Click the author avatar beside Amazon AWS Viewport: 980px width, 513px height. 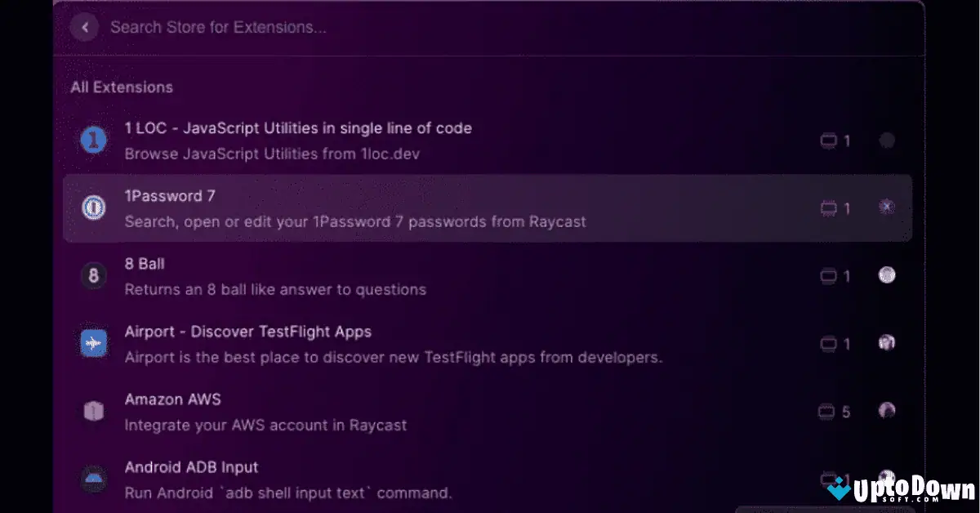coord(887,411)
